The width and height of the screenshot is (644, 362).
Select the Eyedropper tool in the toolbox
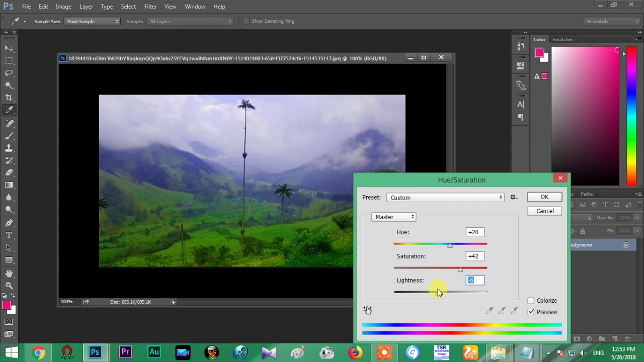pyautogui.click(x=9, y=110)
